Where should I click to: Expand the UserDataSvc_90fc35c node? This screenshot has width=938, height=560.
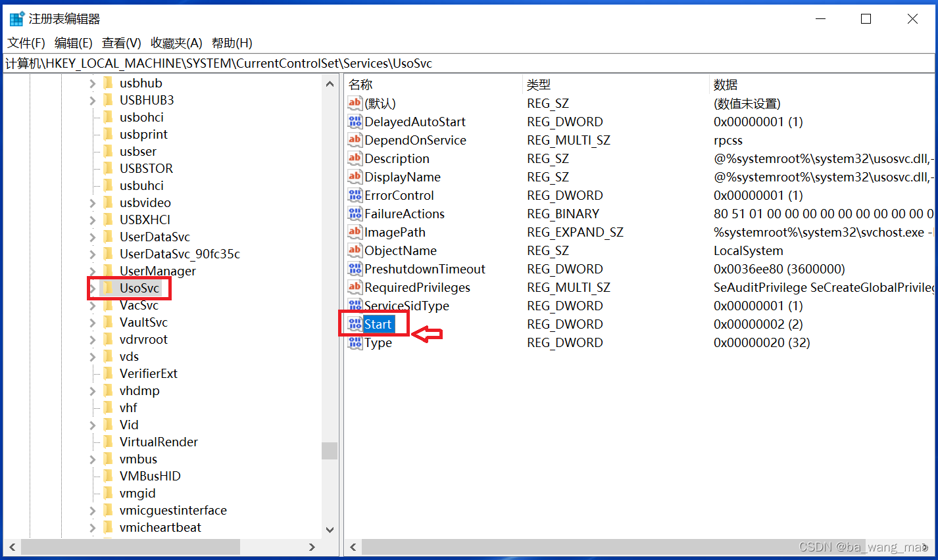coord(93,254)
